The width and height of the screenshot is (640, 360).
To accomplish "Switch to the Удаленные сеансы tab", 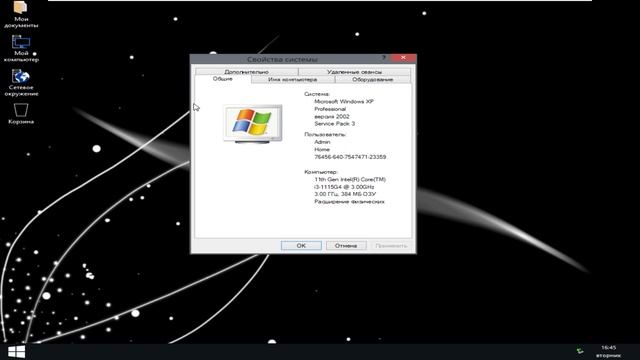I will tap(354, 72).
